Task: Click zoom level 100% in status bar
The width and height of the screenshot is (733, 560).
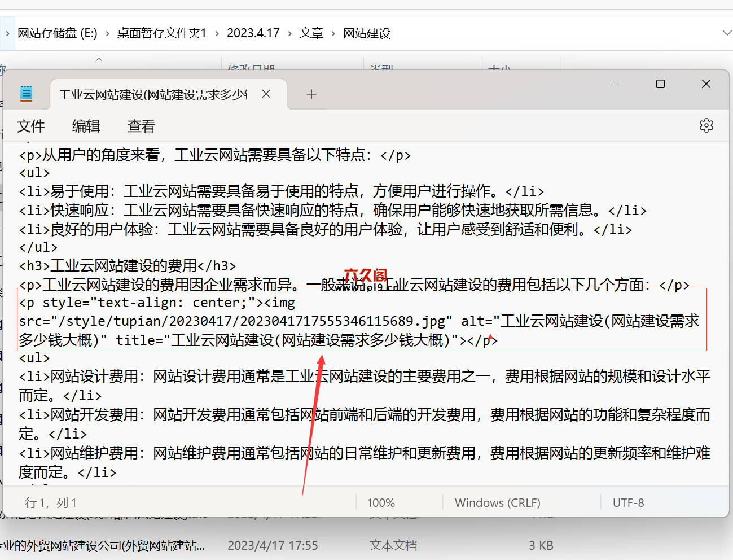Action: coord(381,502)
